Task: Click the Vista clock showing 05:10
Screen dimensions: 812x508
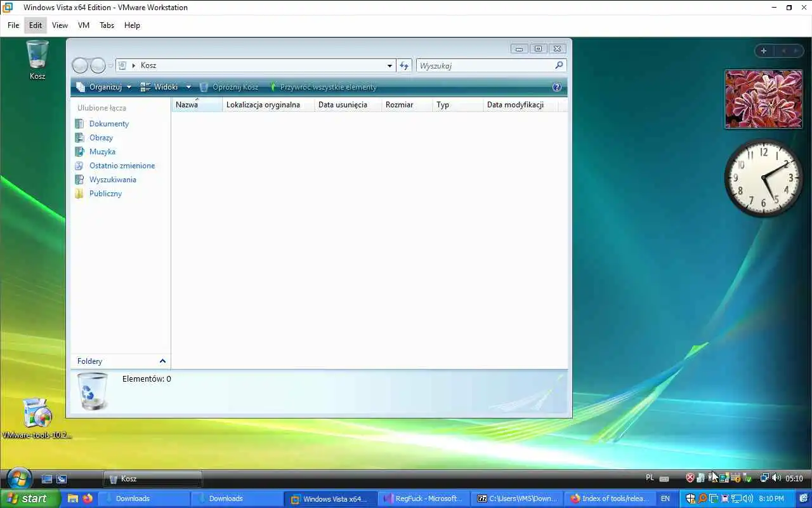Action: coord(794,478)
